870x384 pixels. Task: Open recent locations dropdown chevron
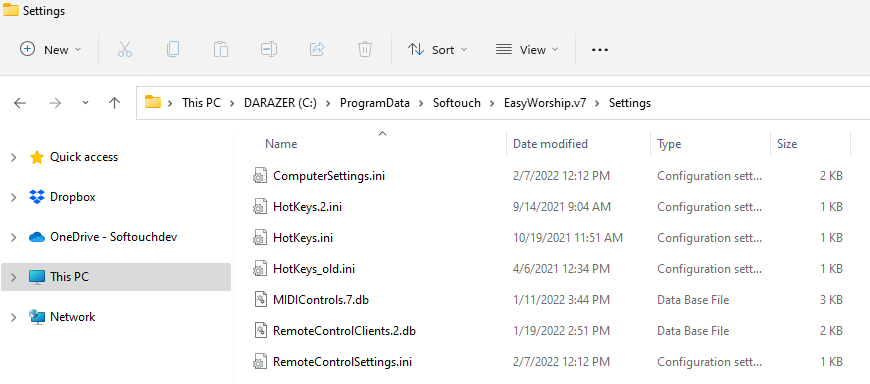click(x=85, y=103)
